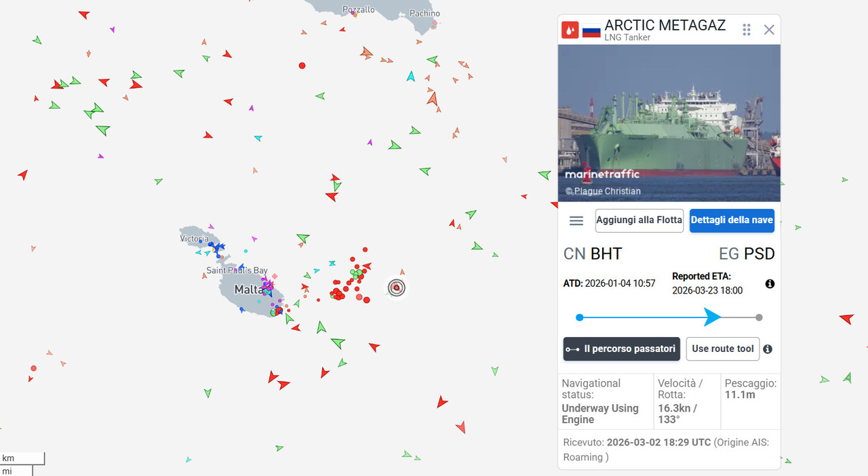Click Aggiungi alla Flotta button
This screenshot has height=476, width=868.
pos(639,220)
